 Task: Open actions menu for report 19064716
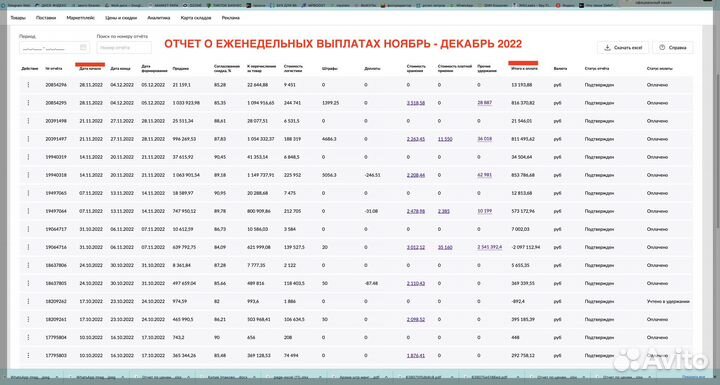coord(28,247)
